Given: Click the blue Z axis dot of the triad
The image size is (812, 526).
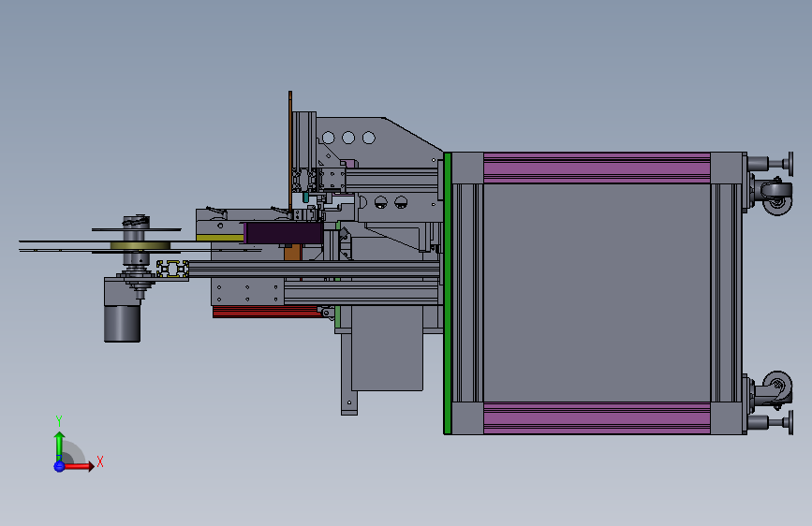Looking at the screenshot, I should (x=59, y=466).
